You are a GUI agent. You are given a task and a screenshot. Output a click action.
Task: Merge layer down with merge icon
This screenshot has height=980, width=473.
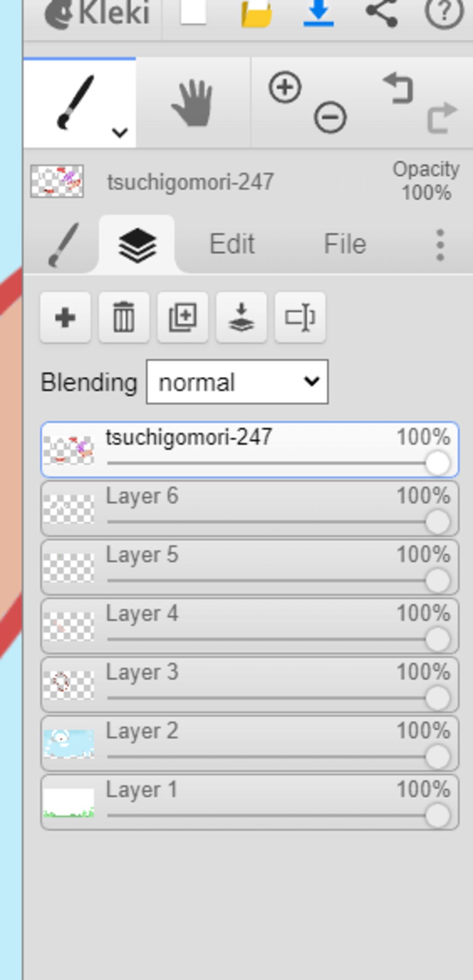[241, 317]
